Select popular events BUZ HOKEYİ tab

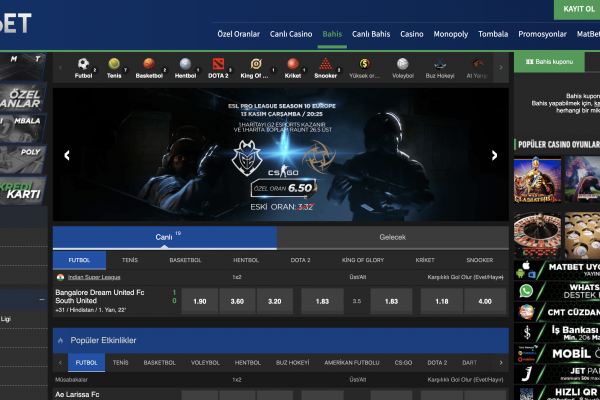[x=292, y=362]
